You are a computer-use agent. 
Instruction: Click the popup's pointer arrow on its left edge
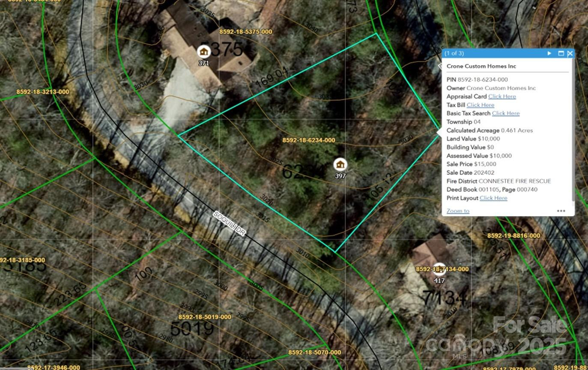[x=441, y=66]
